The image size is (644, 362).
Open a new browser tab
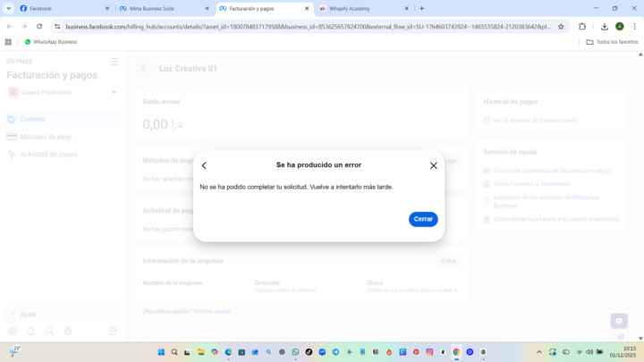pos(422,8)
